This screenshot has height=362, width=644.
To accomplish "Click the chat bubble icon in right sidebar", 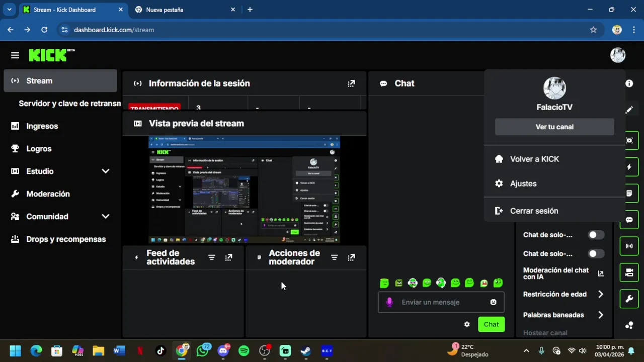I will (x=629, y=220).
